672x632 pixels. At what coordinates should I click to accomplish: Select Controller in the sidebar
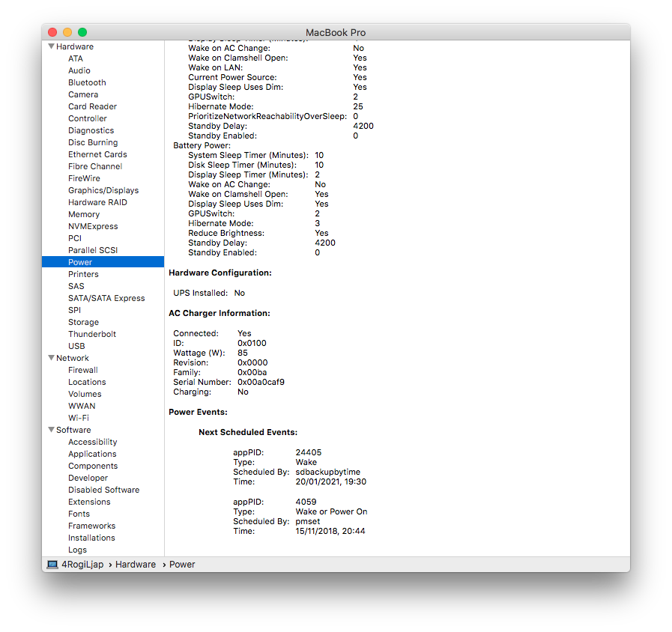88,119
